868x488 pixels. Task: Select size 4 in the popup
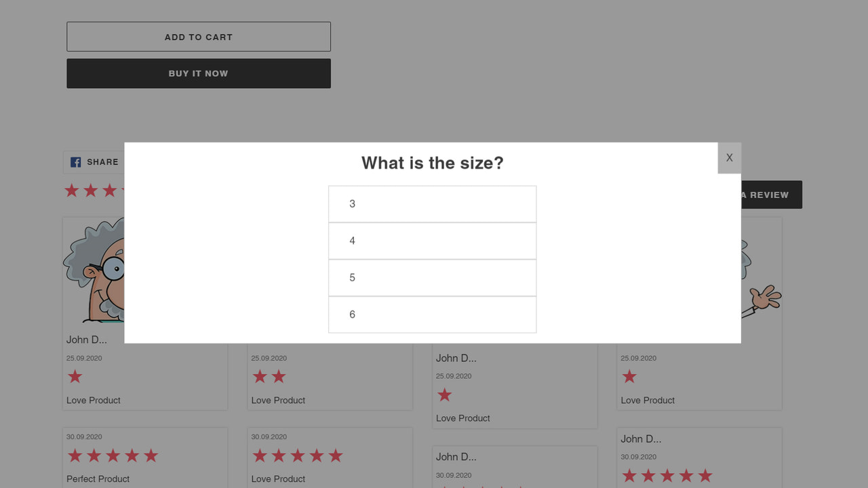[x=432, y=241]
